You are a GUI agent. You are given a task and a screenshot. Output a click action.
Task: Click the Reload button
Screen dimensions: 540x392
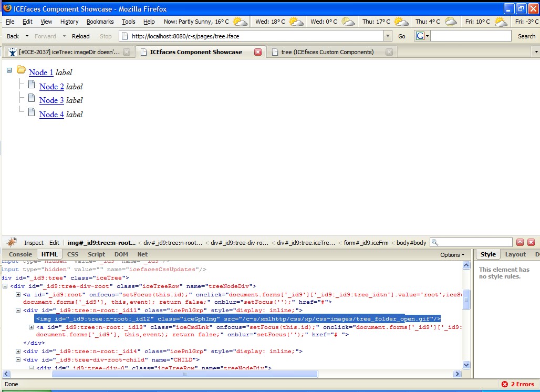(x=80, y=36)
